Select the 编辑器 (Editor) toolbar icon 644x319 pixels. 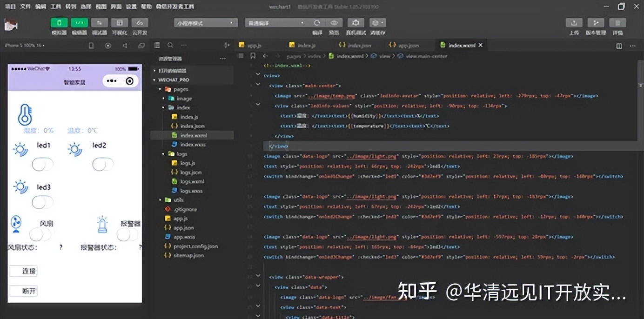[79, 22]
